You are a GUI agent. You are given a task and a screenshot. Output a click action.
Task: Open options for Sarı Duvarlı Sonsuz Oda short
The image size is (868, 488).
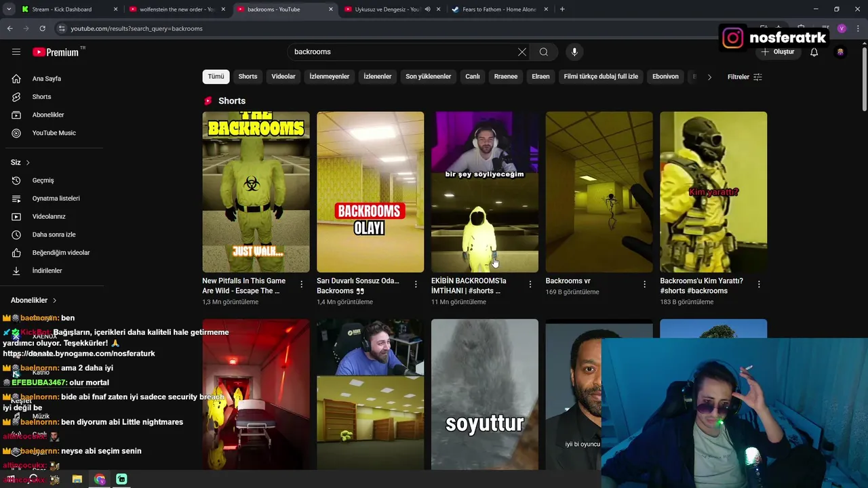tap(416, 285)
